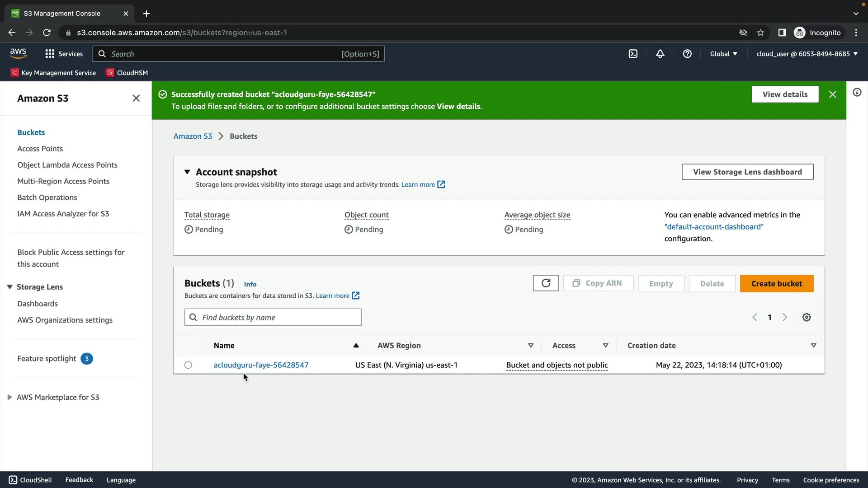Open CloudShell icon in top navigation
This screenshot has width=868, height=488.
tap(633, 54)
